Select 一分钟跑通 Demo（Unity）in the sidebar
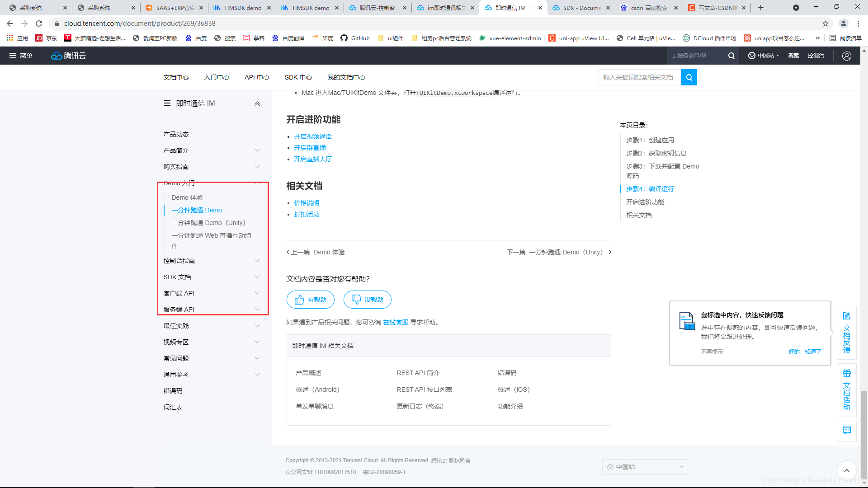The image size is (868, 488). click(208, 223)
